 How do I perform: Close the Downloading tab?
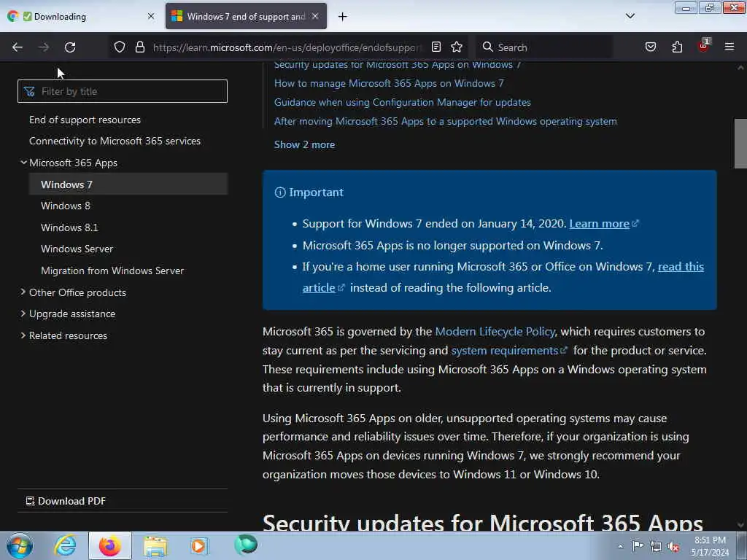151,17
